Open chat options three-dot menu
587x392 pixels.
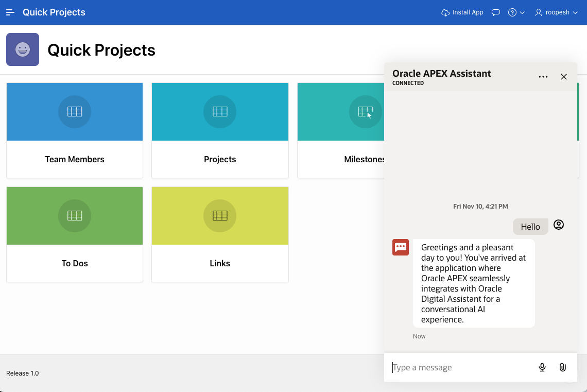click(543, 77)
